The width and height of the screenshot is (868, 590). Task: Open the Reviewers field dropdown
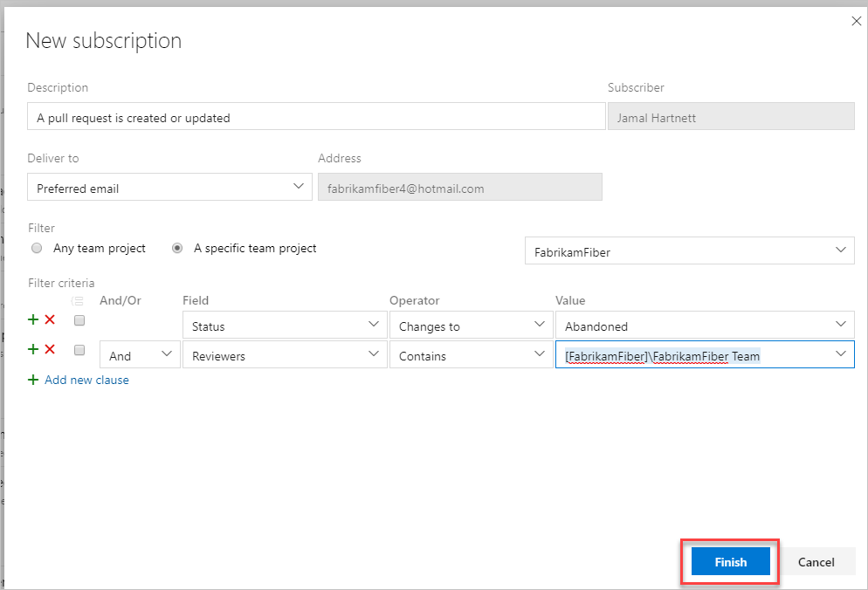[x=285, y=354]
